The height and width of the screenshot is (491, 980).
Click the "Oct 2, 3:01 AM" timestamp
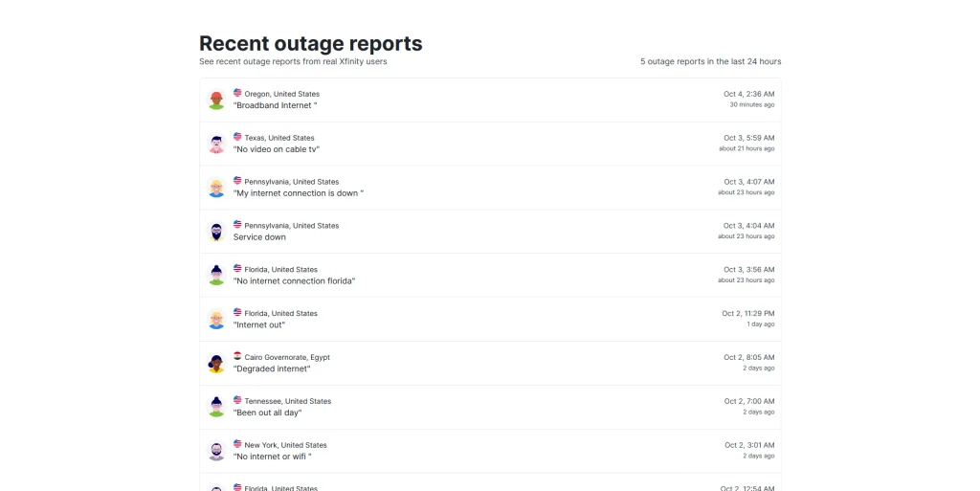point(749,445)
